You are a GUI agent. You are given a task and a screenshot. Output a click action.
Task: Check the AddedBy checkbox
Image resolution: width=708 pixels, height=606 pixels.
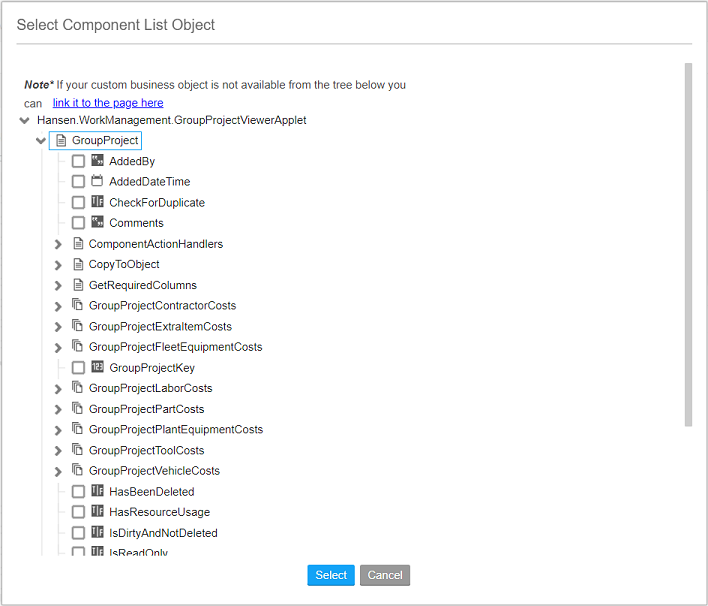coord(78,161)
